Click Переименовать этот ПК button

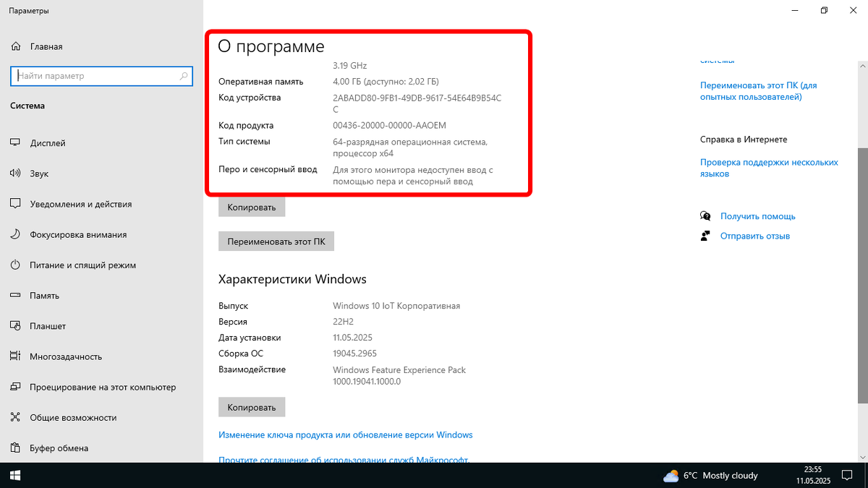coord(276,241)
